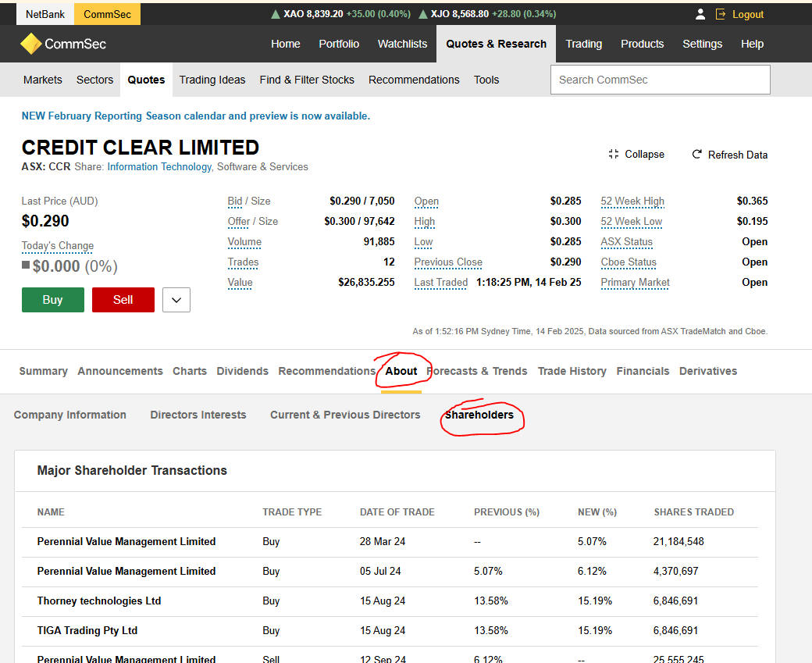Open the Watchlists menu
Image resolution: width=812 pixels, height=663 pixels.
(x=402, y=44)
